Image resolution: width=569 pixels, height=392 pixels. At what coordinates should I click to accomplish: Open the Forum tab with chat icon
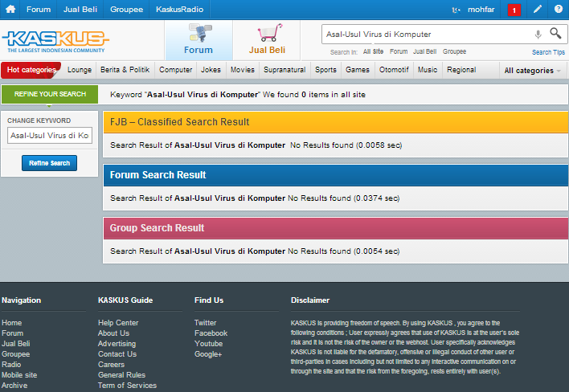pos(199,40)
